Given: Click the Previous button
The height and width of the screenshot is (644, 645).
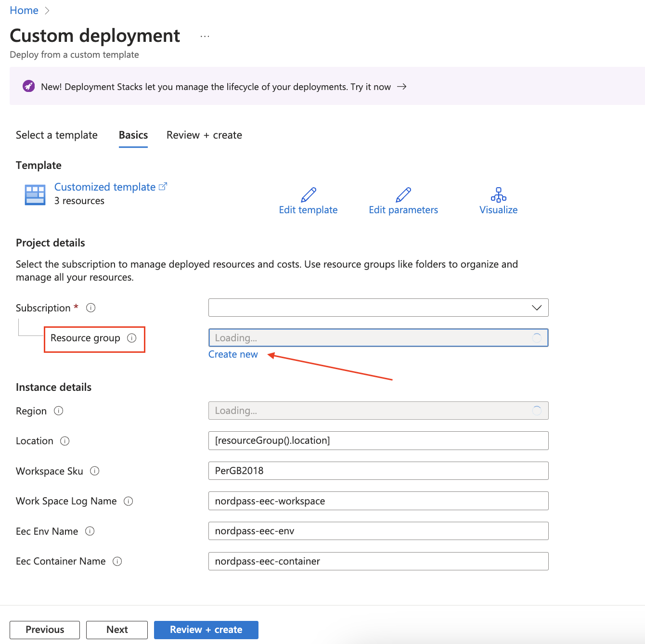Looking at the screenshot, I should [x=45, y=630].
